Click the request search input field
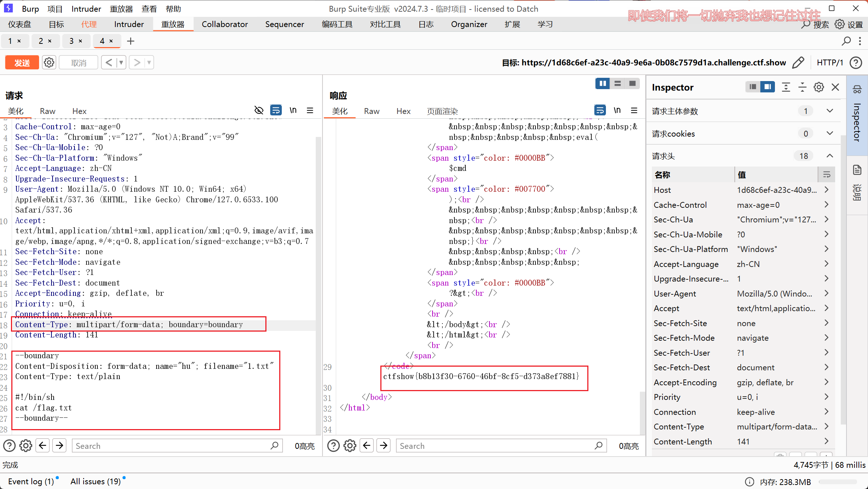This screenshot has width=868, height=489. pos(177,446)
